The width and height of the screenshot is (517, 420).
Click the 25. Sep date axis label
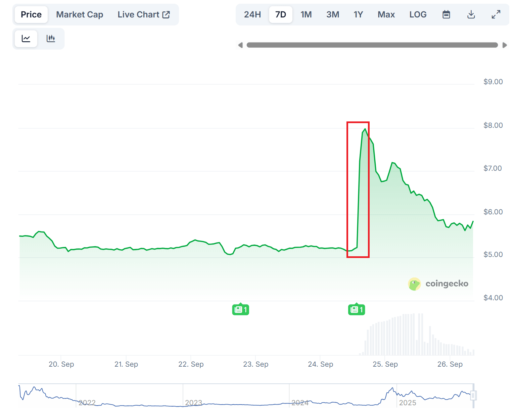385,364
